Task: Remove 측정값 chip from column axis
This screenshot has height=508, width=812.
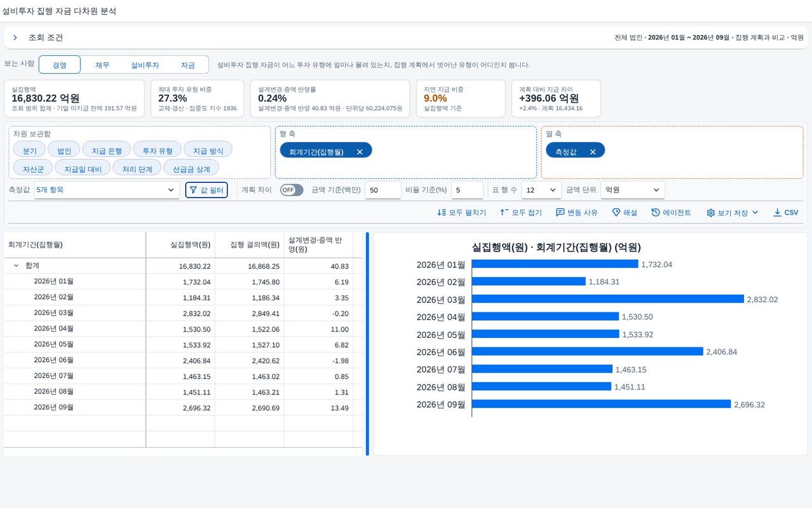Action: pos(593,152)
